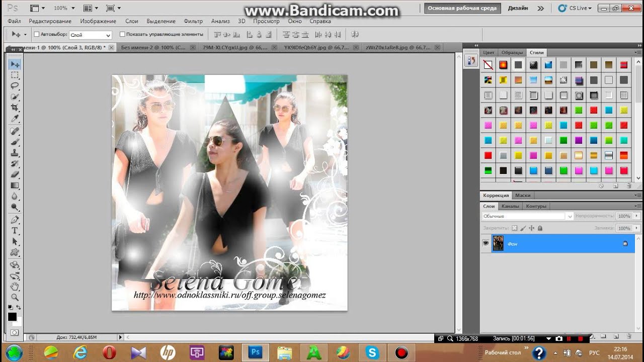
Task: Select the Pen tool
Action: coord(15,220)
